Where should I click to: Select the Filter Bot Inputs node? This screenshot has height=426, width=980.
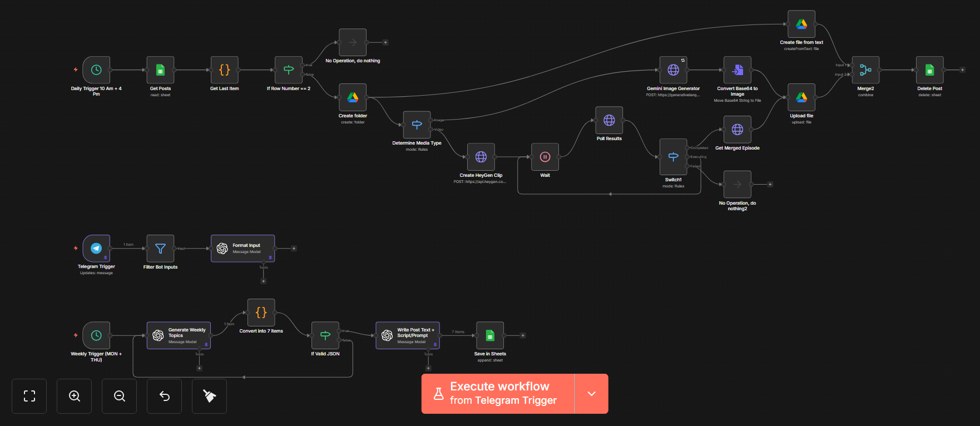(160, 249)
